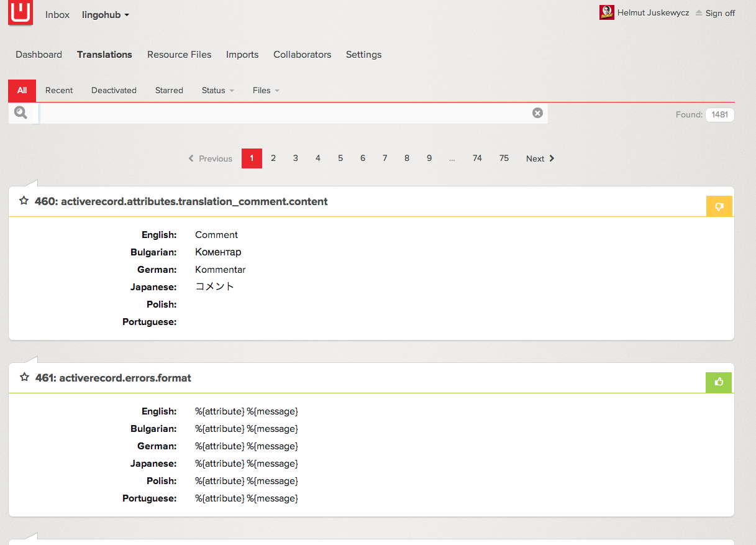Open the Imports section
756x545 pixels.
(x=242, y=55)
